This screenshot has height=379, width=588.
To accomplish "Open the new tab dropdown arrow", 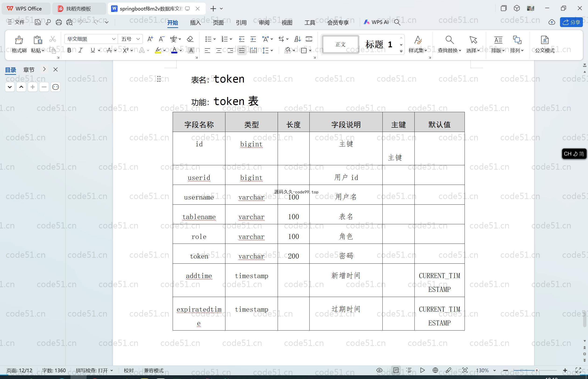I will pyautogui.click(x=221, y=9).
